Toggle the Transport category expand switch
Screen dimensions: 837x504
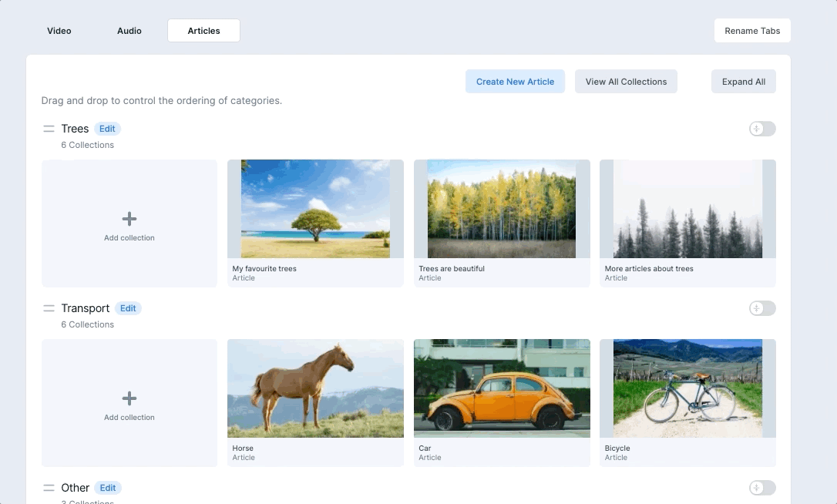[x=762, y=308]
